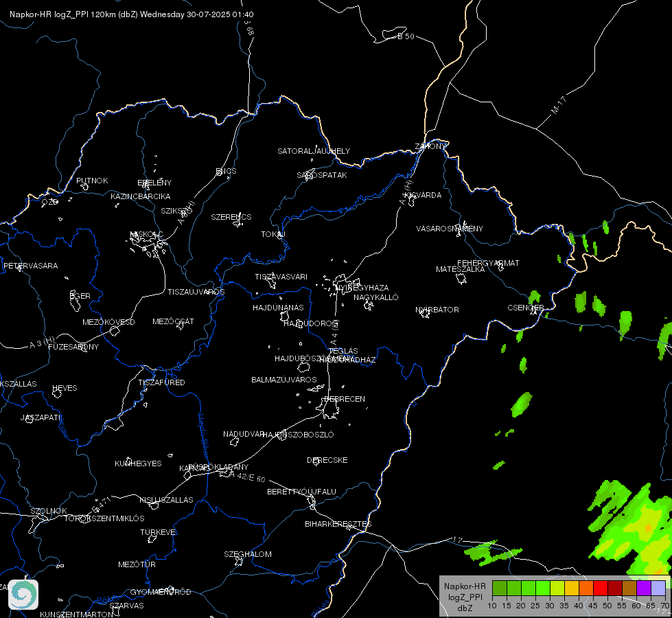Click the ZÁHONY border town label
Image resolution: width=672 pixels, height=618 pixels.
tap(430, 146)
